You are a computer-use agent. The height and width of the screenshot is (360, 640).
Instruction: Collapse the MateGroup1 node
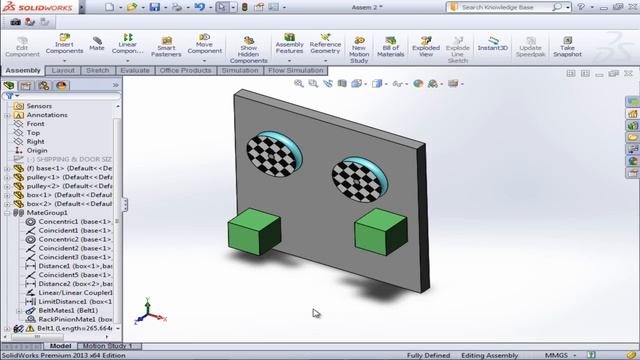coord(7,213)
